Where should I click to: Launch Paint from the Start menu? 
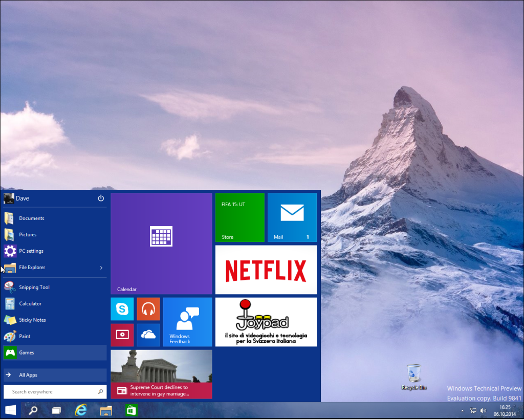click(55, 337)
